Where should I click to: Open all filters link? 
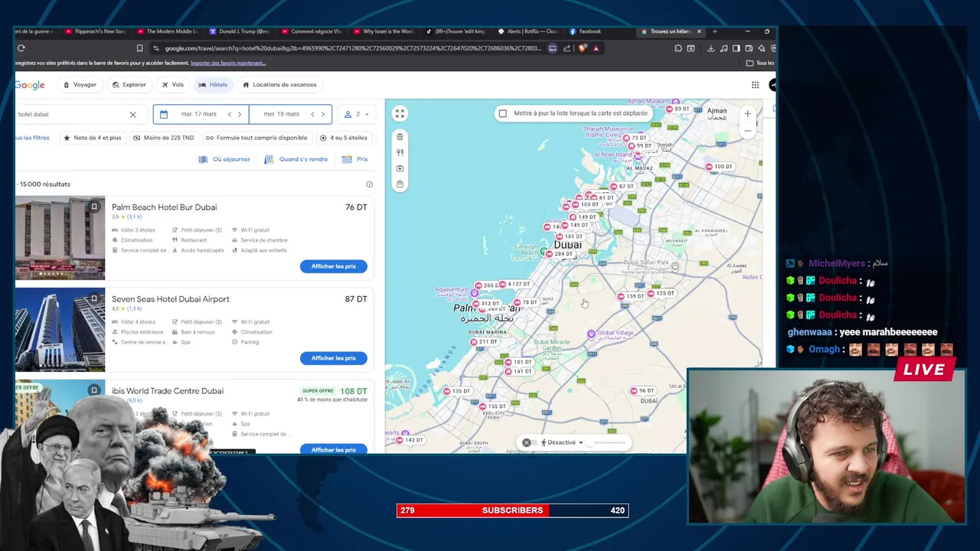[x=32, y=138]
